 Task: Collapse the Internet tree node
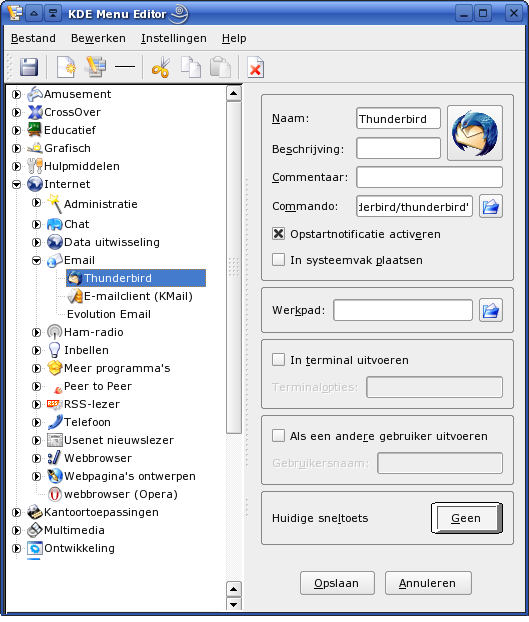click(16, 184)
